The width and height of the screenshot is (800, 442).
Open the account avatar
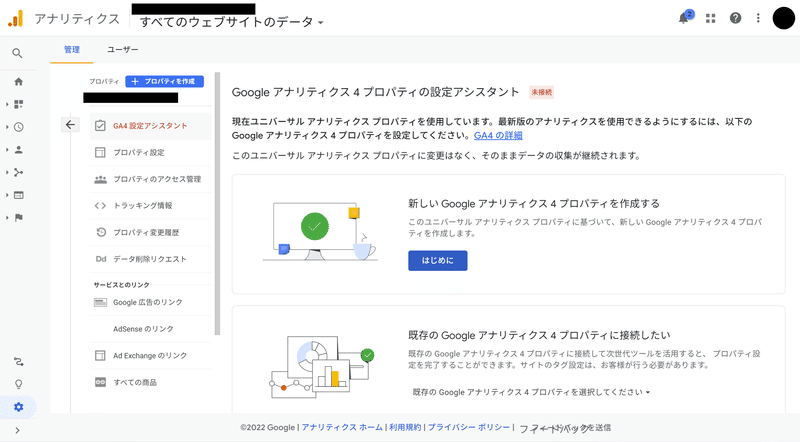(x=783, y=18)
